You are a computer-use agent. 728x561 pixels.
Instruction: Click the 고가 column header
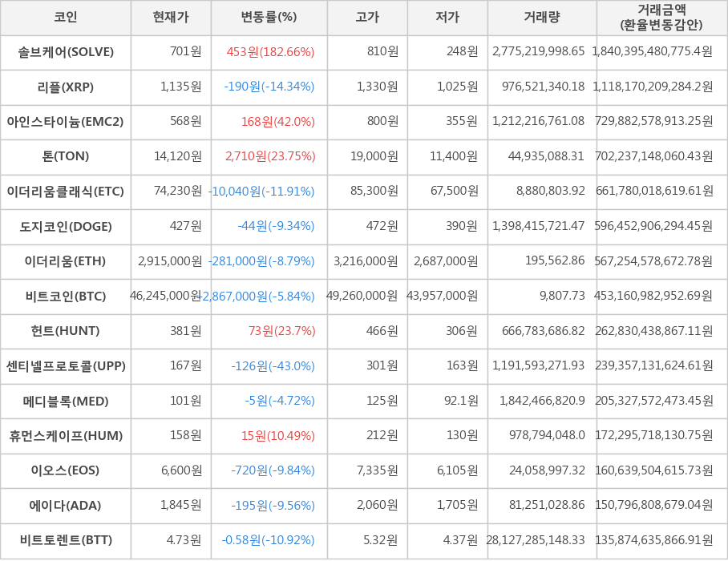pyautogui.click(x=367, y=17)
